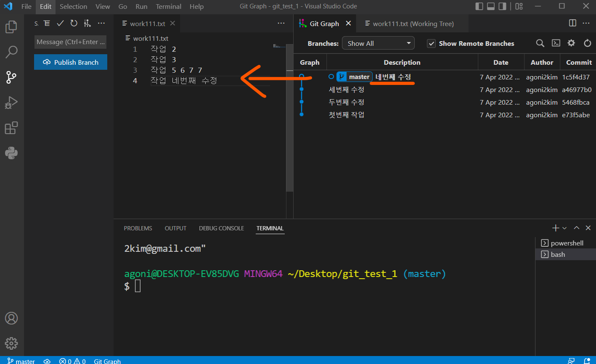Viewport: 596px width, 364px height.
Task: Open right editor group more actions ellipsis
Action: click(x=586, y=23)
